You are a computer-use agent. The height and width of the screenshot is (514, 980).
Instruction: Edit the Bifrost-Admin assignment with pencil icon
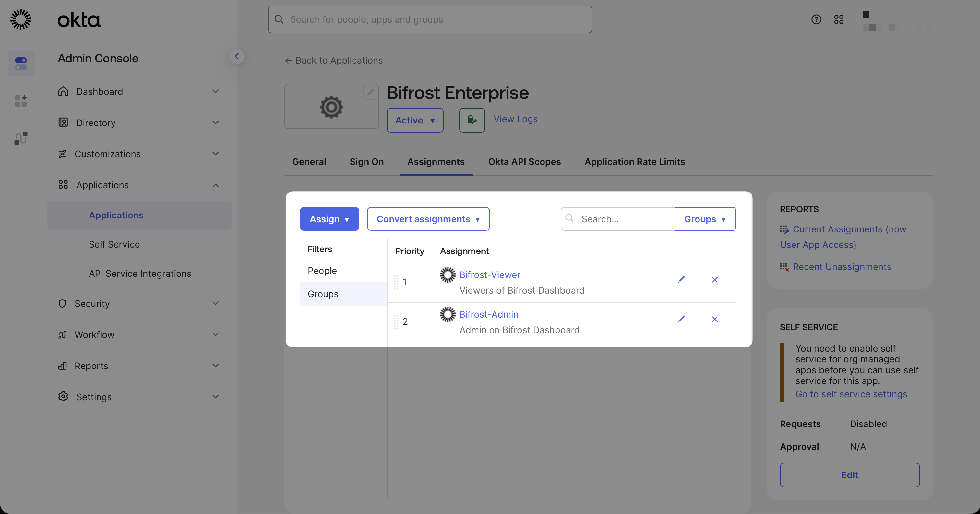coord(681,319)
